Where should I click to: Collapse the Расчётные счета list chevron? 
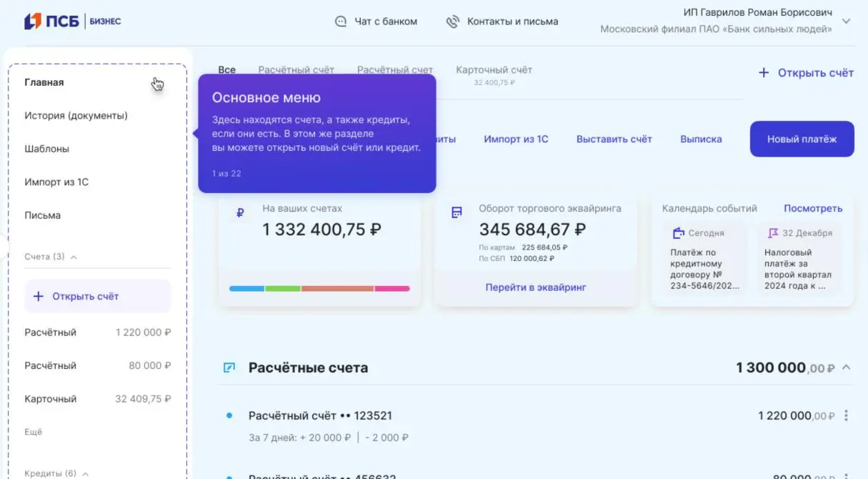(847, 367)
